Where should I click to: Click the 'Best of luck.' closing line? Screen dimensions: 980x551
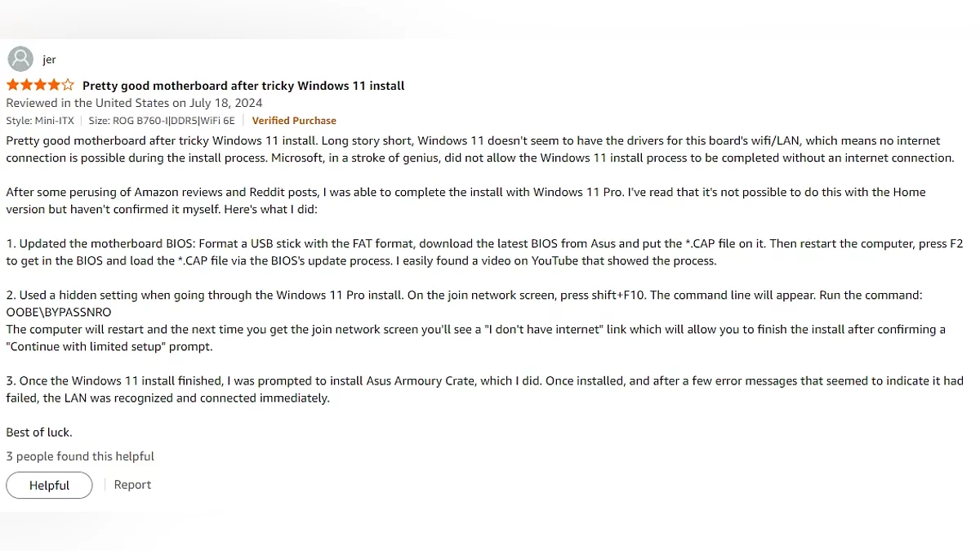(x=39, y=432)
